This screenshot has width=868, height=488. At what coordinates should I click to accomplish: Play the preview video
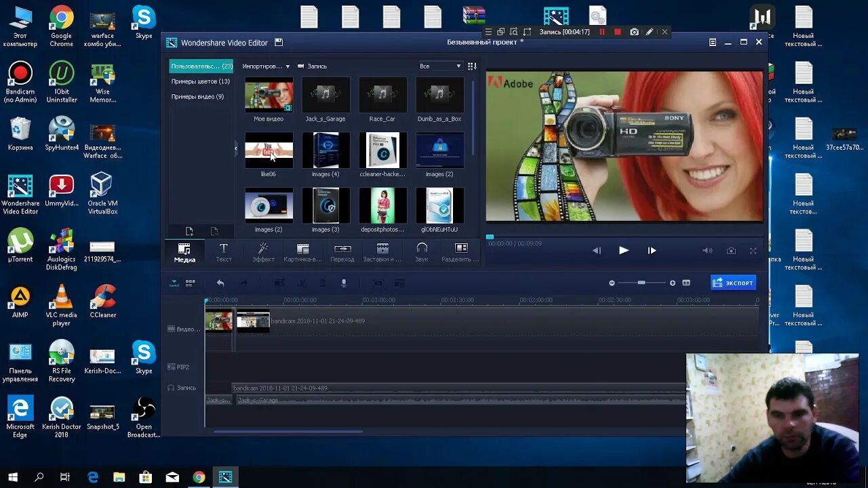coord(623,250)
